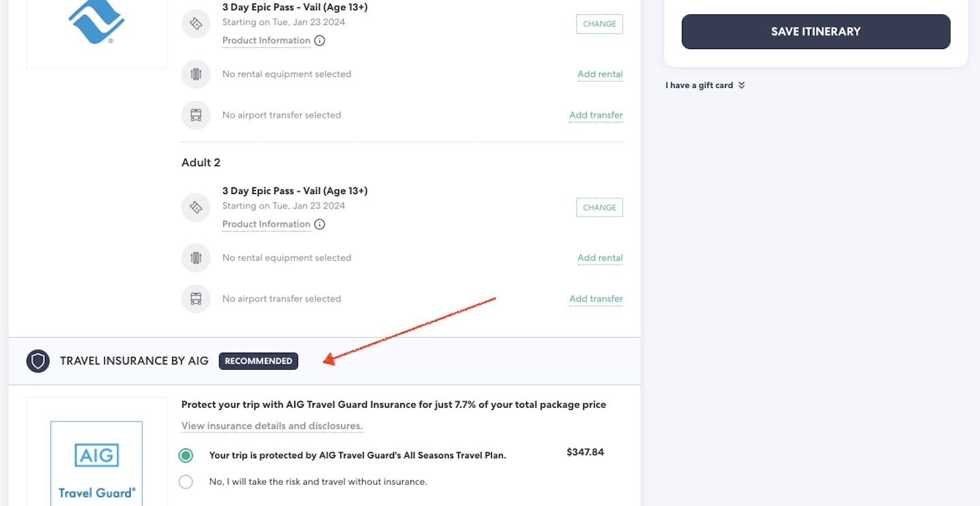
Task: Click Change for Adult 2 Epic Pass
Action: pos(599,207)
